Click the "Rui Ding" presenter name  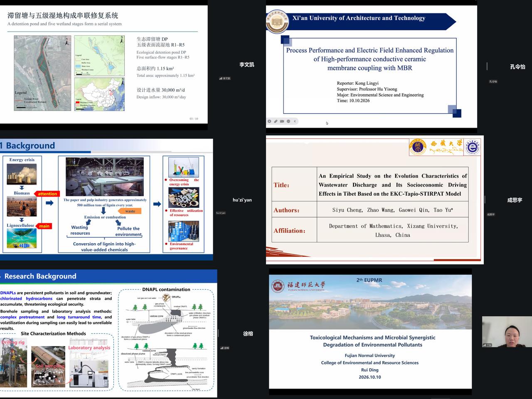click(x=370, y=370)
